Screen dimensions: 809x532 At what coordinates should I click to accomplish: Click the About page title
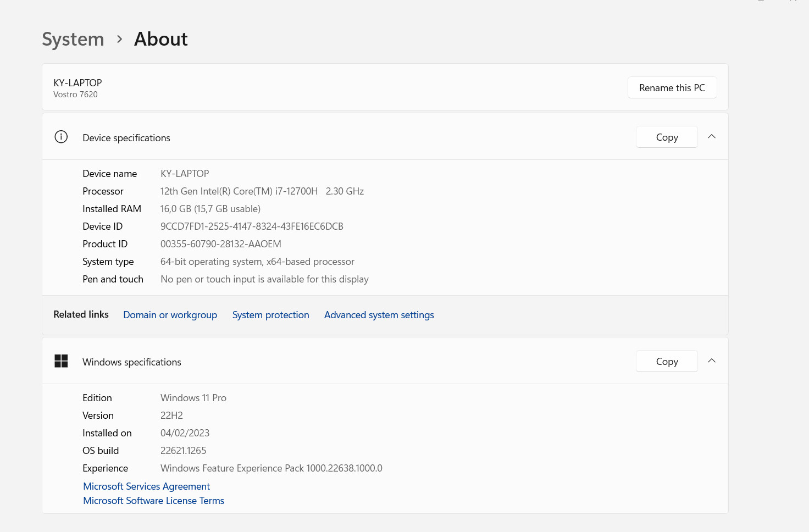click(161, 39)
